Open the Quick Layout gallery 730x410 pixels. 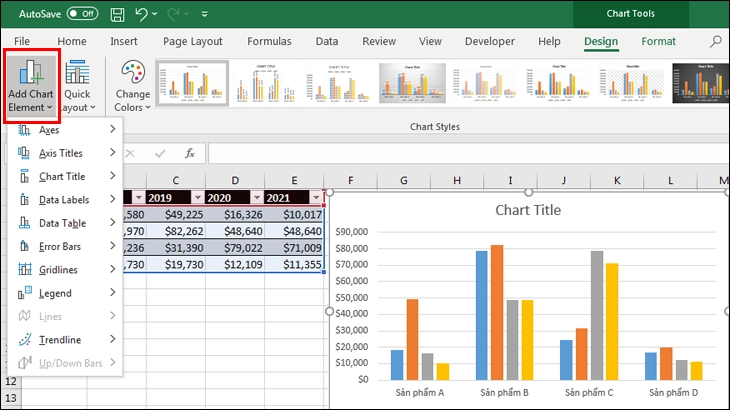tap(78, 85)
